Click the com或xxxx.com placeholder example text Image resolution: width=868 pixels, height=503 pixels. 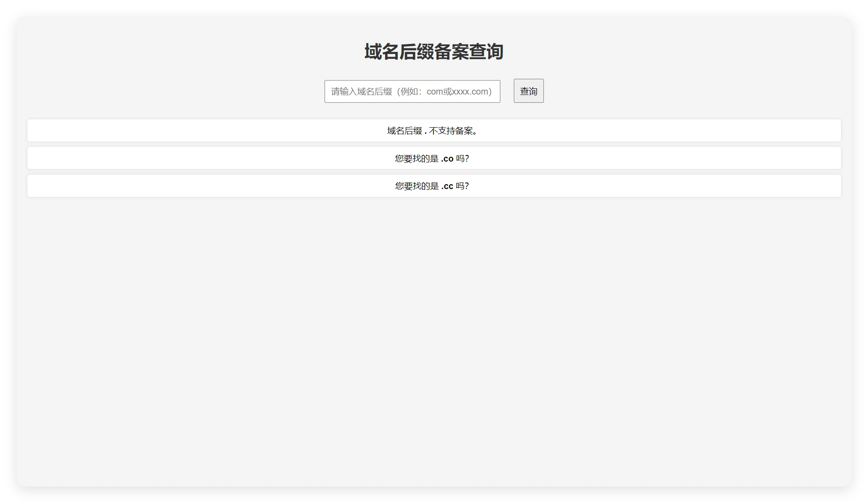coord(458,91)
